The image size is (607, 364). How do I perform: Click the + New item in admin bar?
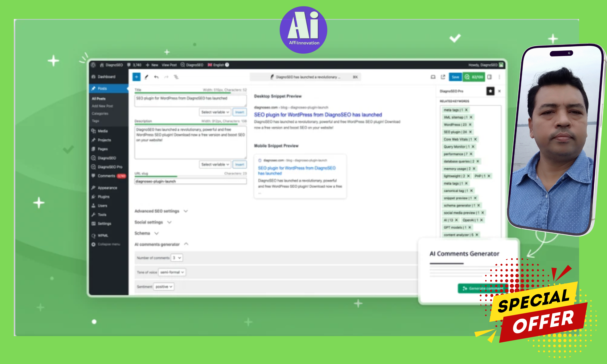tap(152, 65)
